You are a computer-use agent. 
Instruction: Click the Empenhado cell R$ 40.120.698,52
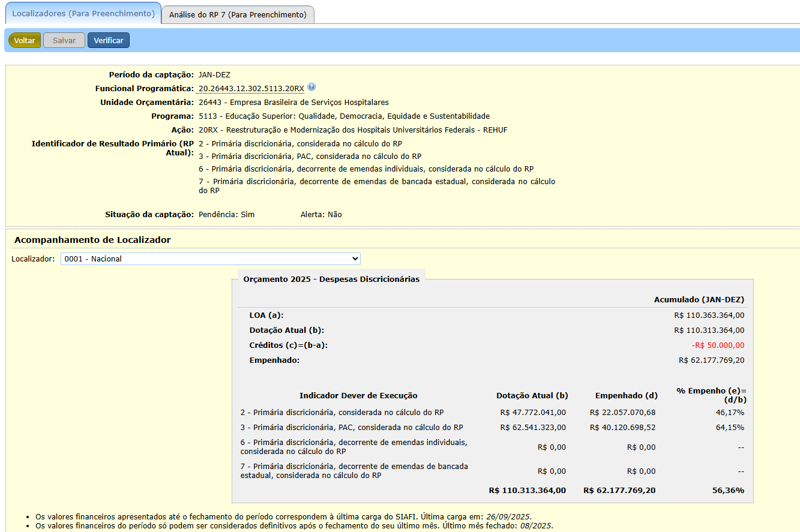click(x=622, y=427)
